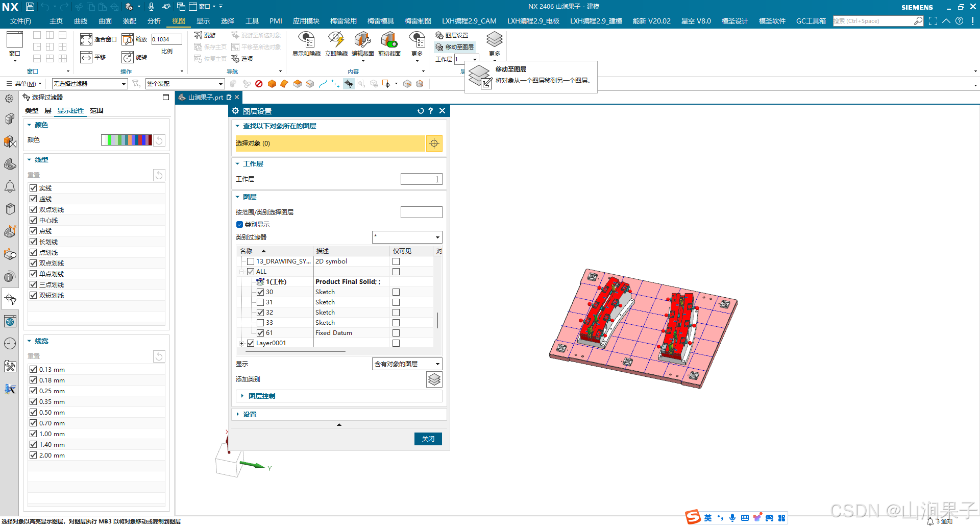Open the 范围 tab in filter panel
Screen dimensions: 980x527
point(96,111)
